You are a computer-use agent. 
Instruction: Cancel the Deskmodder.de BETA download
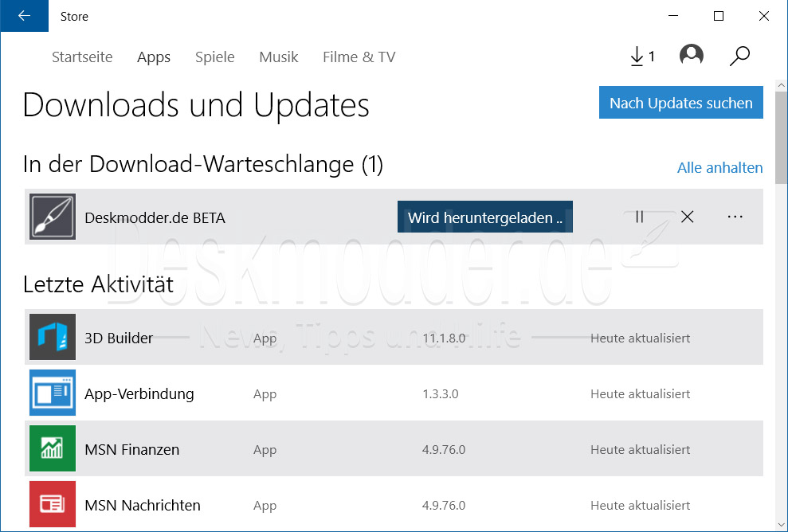(687, 217)
